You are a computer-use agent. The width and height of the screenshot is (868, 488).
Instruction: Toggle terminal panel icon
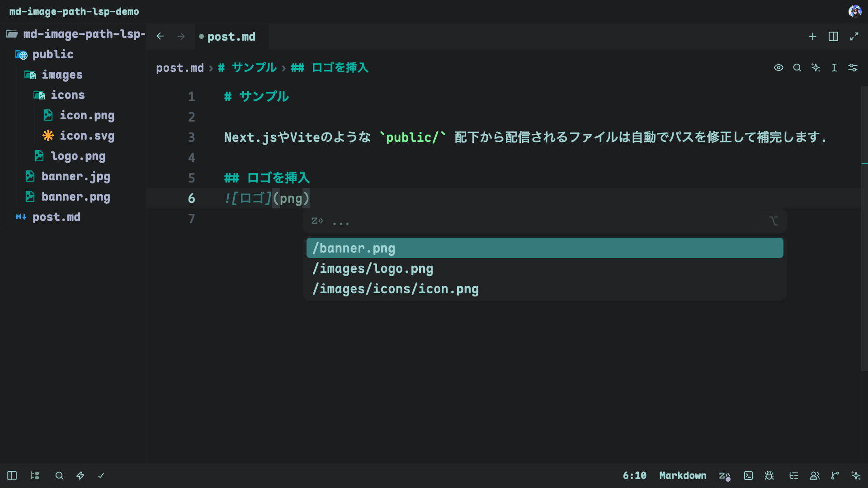click(748, 475)
